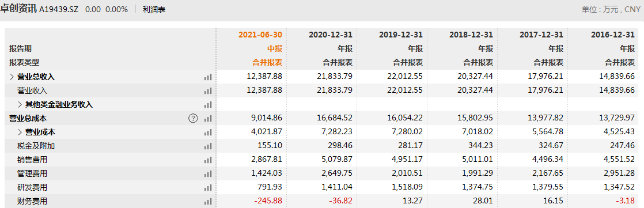The width and height of the screenshot is (644, 208).
Task: Click the 2018-12-31 column header
Action: pos(471,35)
